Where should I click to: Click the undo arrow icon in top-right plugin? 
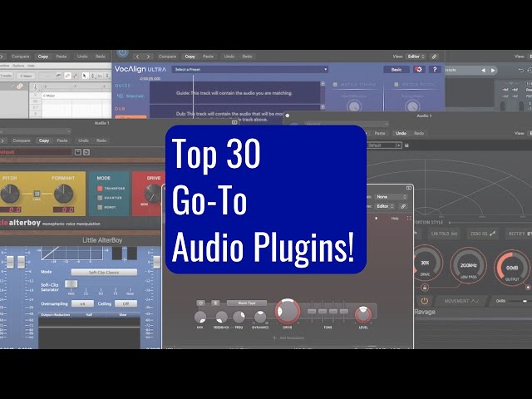tap(521, 70)
